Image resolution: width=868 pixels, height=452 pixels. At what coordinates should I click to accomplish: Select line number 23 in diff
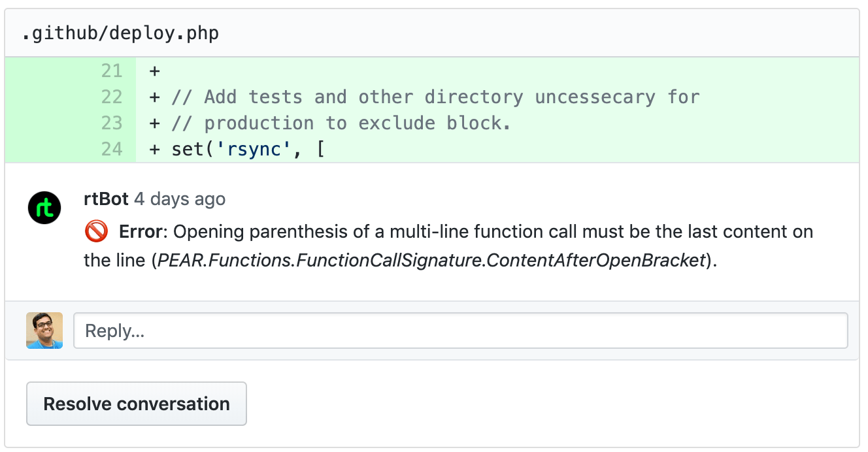pyautogui.click(x=112, y=123)
